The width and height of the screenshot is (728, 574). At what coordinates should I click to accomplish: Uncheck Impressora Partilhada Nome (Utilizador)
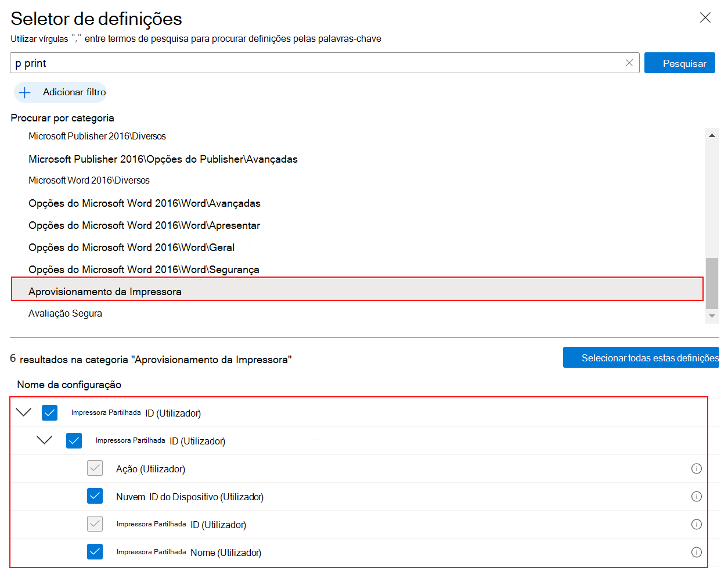(x=95, y=552)
